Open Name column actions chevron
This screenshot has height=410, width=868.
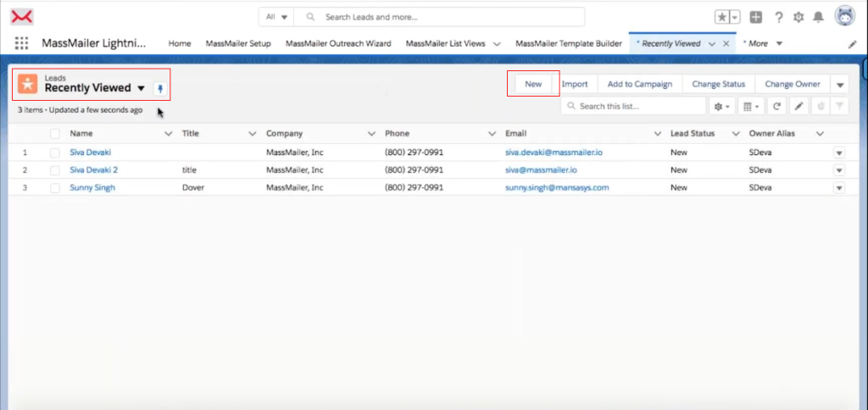[169, 134]
